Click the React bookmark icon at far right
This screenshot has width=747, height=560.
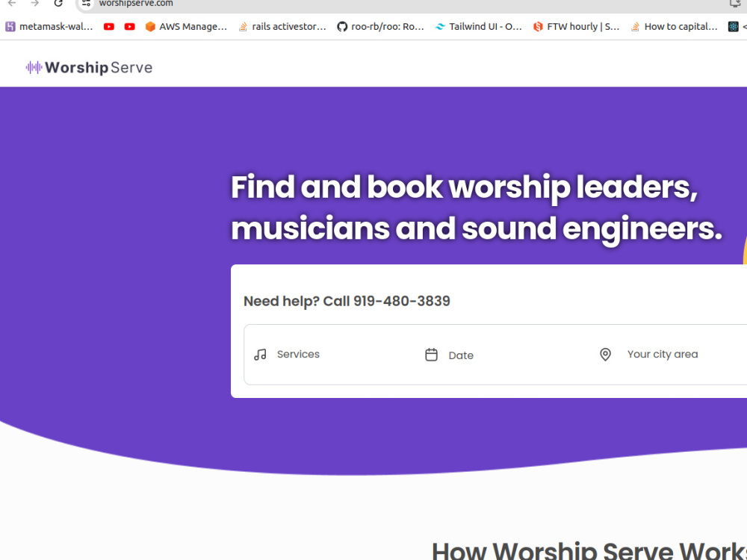[x=734, y=27]
